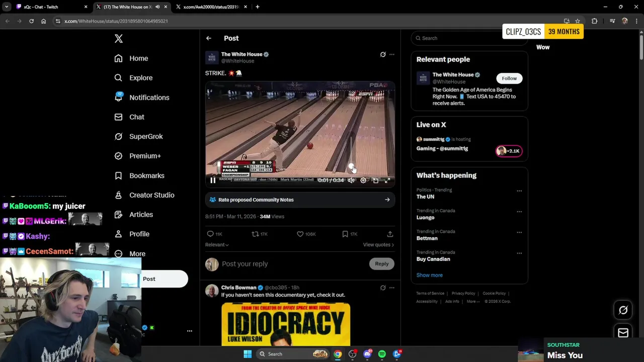Click the Reply button
The width and height of the screenshot is (644, 362).
(x=382, y=263)
